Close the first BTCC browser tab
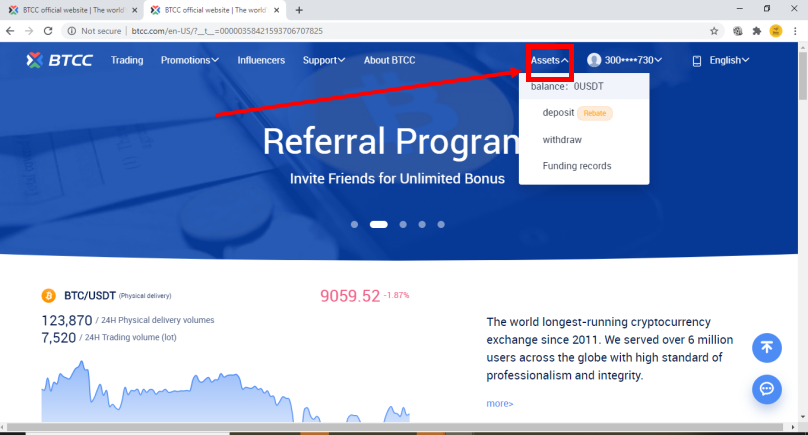 [134, 10]
